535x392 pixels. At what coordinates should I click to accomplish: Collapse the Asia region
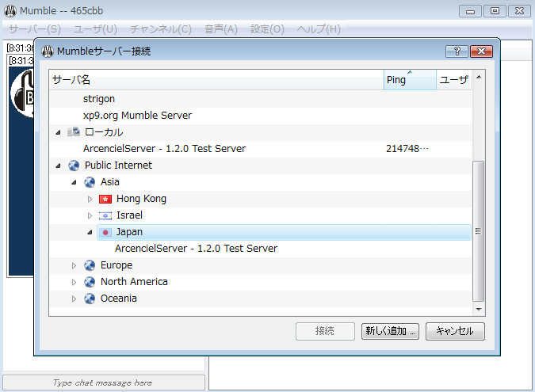tap(74, 182)
